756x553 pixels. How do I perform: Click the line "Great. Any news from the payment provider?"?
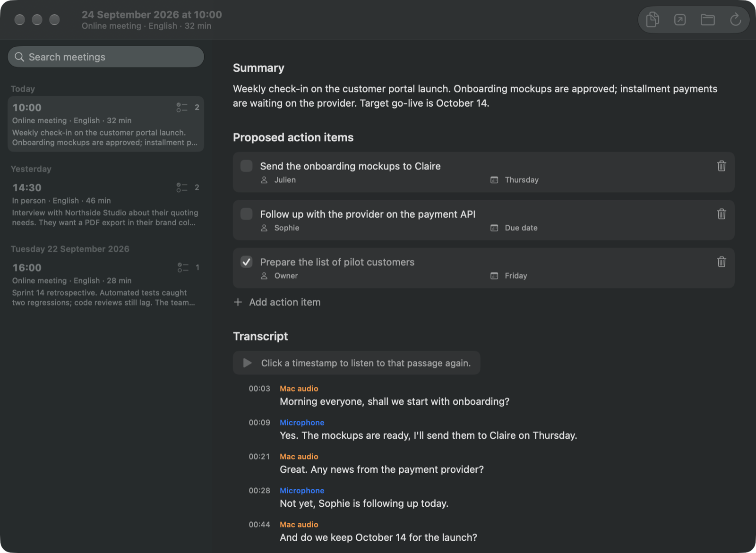point(382,469)
